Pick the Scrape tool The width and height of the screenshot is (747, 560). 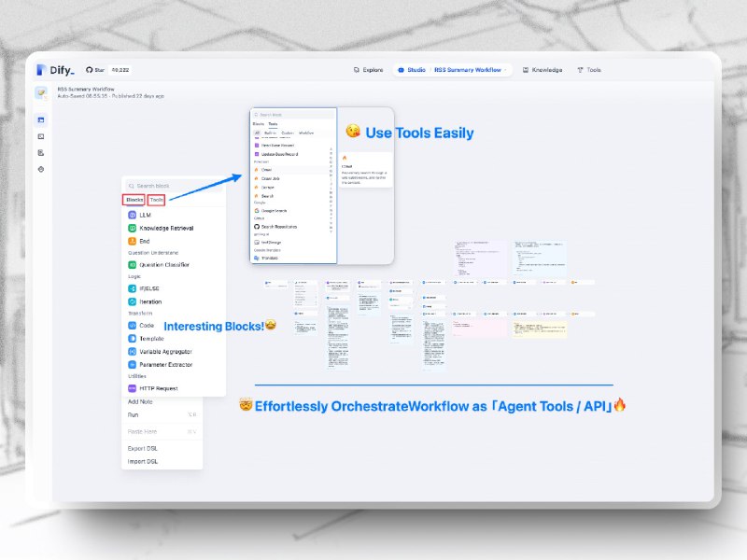tap(289, 188)
